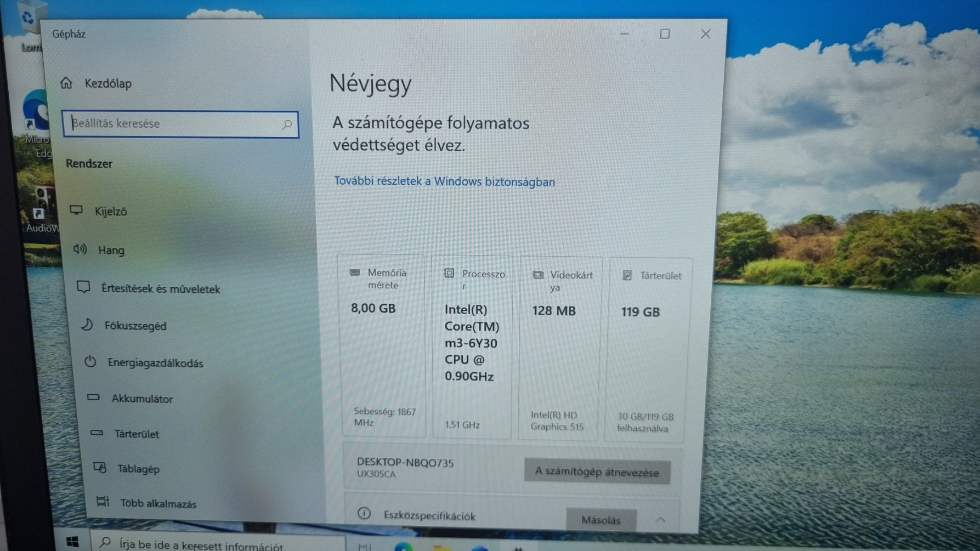Open Tárterület storage in the sidebar

125,434
